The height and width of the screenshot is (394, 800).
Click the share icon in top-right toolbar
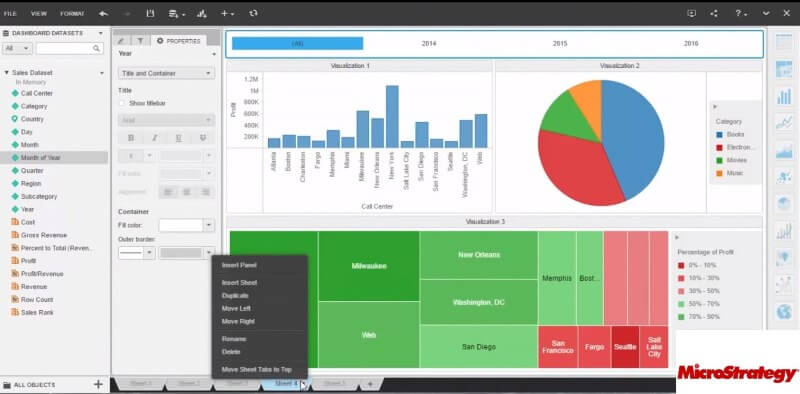[x=714, y=14]
